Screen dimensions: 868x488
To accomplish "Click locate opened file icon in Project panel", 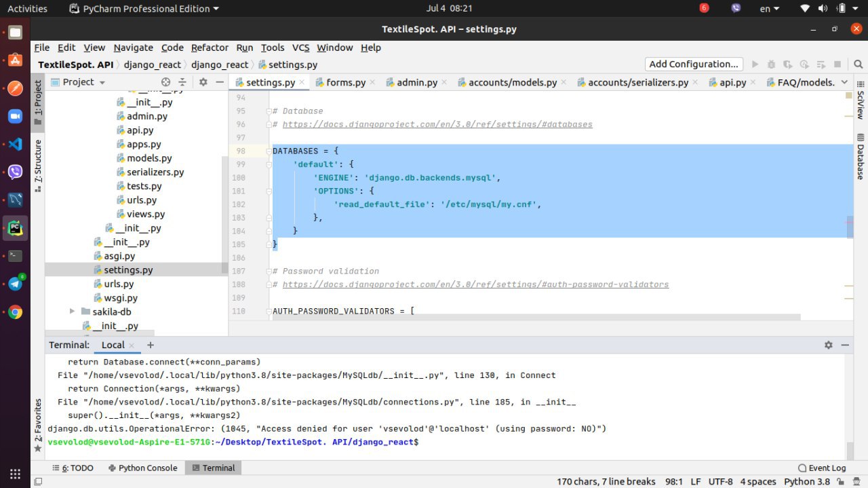I will [166, 82].
